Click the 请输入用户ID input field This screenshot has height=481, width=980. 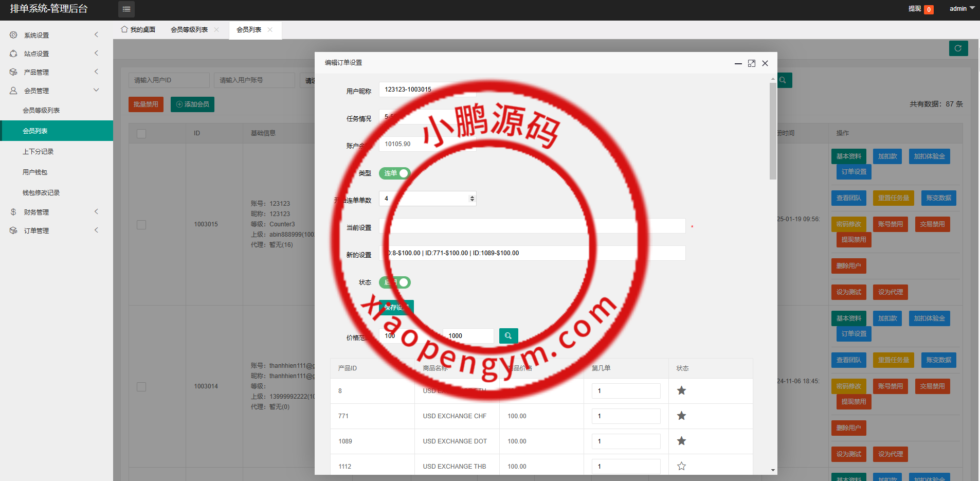click(169, 80)
